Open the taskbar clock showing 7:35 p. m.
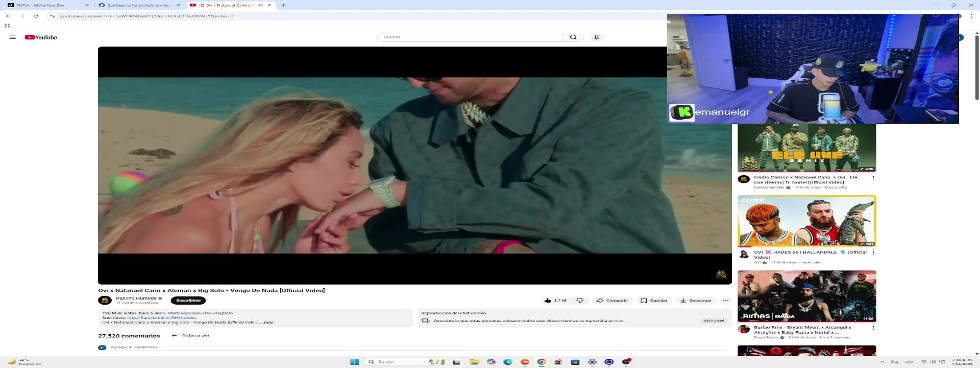This screenshot has height=368, width=980. click(x=962, y=362)
